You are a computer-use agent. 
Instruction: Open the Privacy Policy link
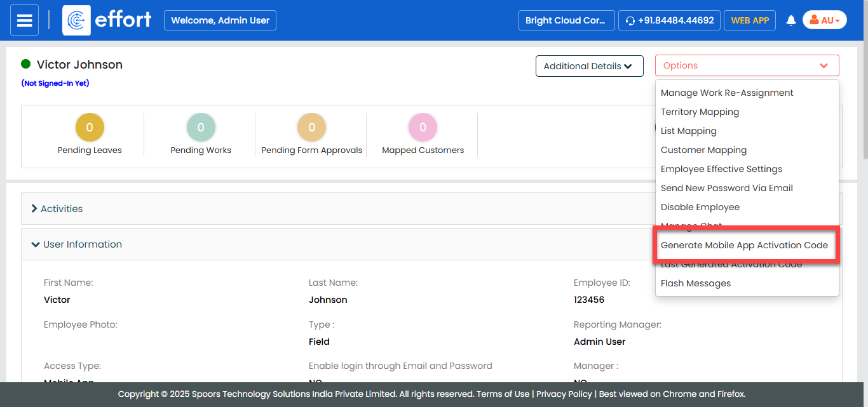point(564,394)
